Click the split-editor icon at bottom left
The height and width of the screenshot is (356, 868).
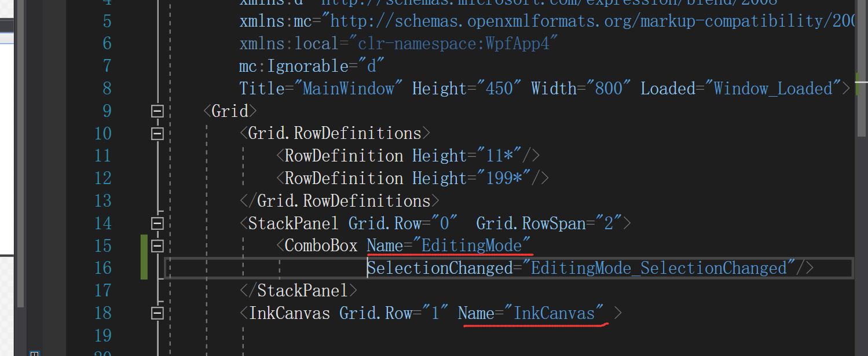click(34, 352)
